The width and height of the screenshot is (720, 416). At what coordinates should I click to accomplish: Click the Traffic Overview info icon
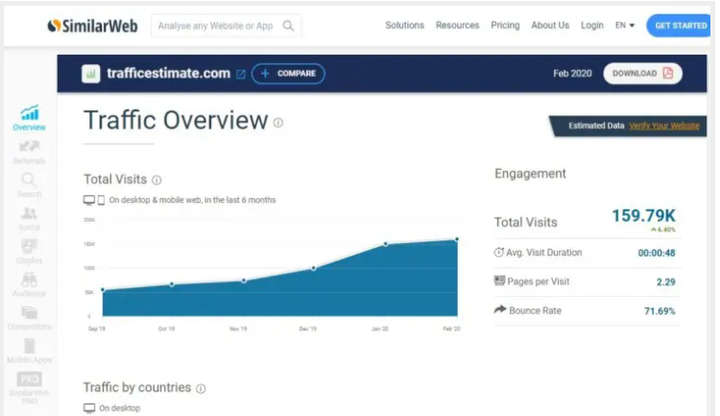278,123
